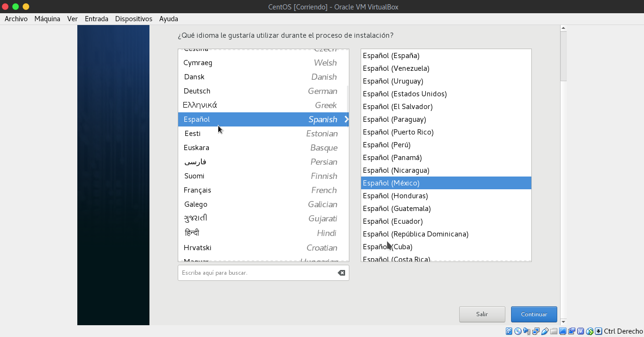Clear the search field with the backspace icon
The width and height of the screenshot is (644, 337).
tap(341, 272)
